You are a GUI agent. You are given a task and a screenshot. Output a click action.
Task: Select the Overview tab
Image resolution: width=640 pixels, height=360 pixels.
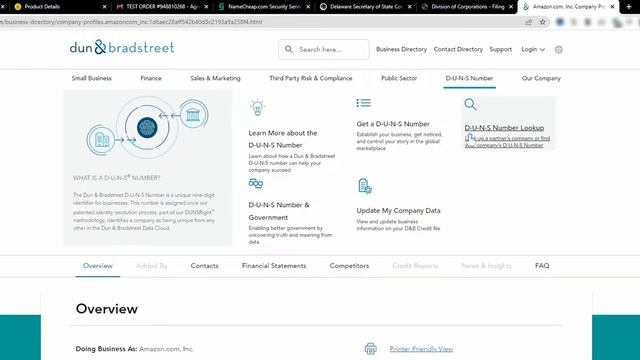(98, 266)
